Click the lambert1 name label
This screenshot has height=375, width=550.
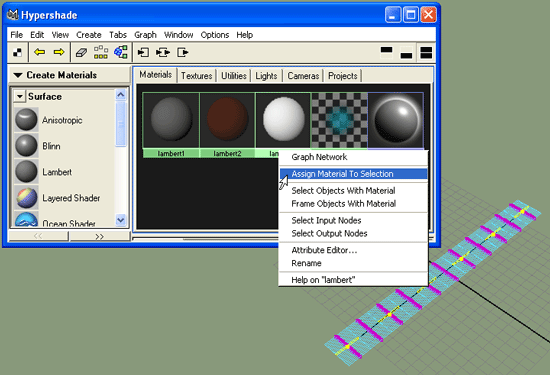[171, 153]
